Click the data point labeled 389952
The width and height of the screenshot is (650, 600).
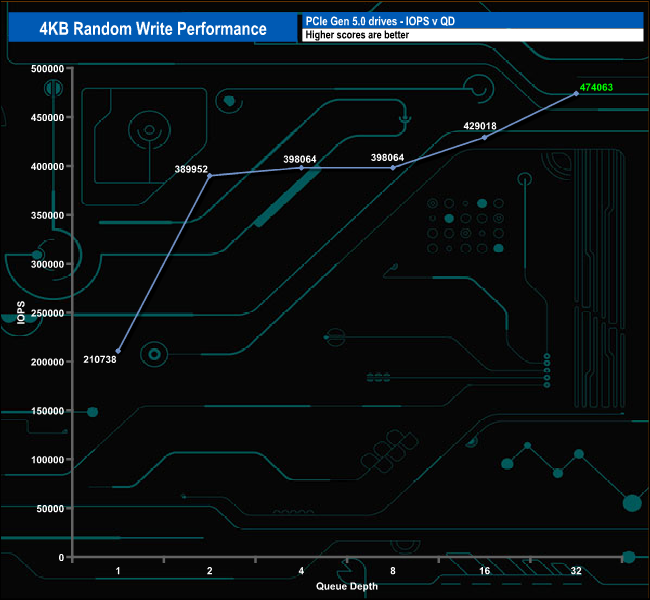[210, 176]
